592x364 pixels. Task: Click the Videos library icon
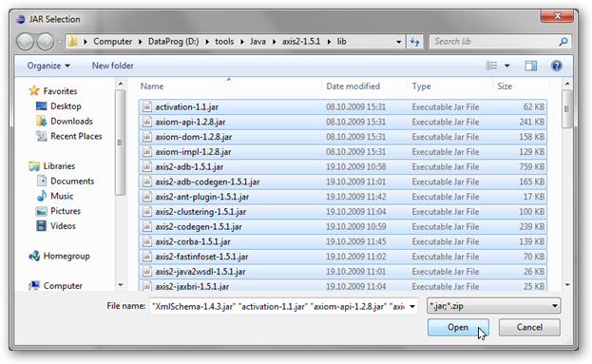41,226
